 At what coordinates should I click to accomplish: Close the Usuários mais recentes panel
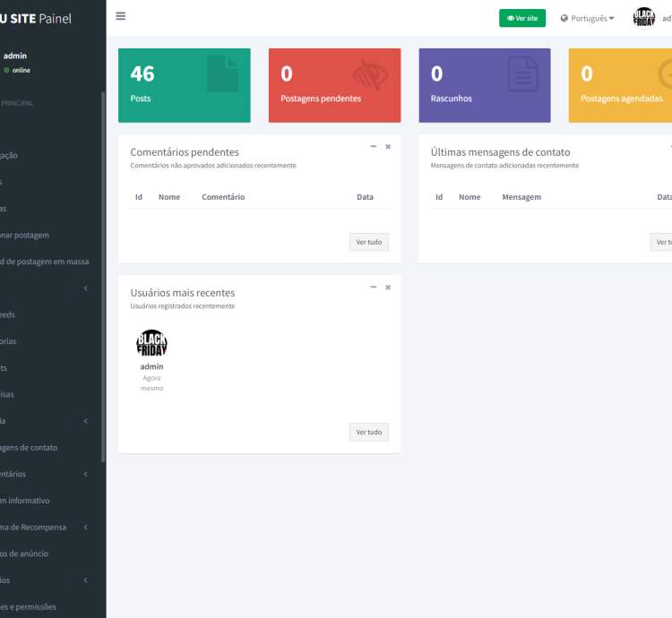point(388,288)
